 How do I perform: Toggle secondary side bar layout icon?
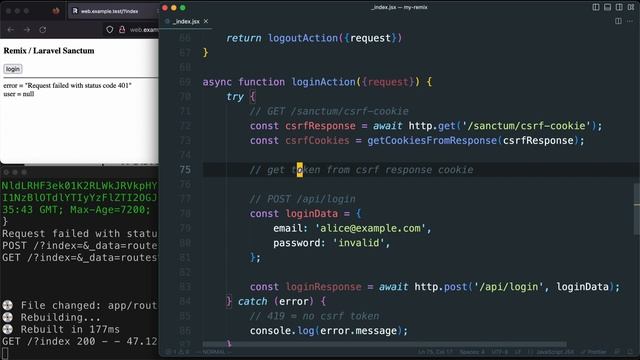pos(619,7)
